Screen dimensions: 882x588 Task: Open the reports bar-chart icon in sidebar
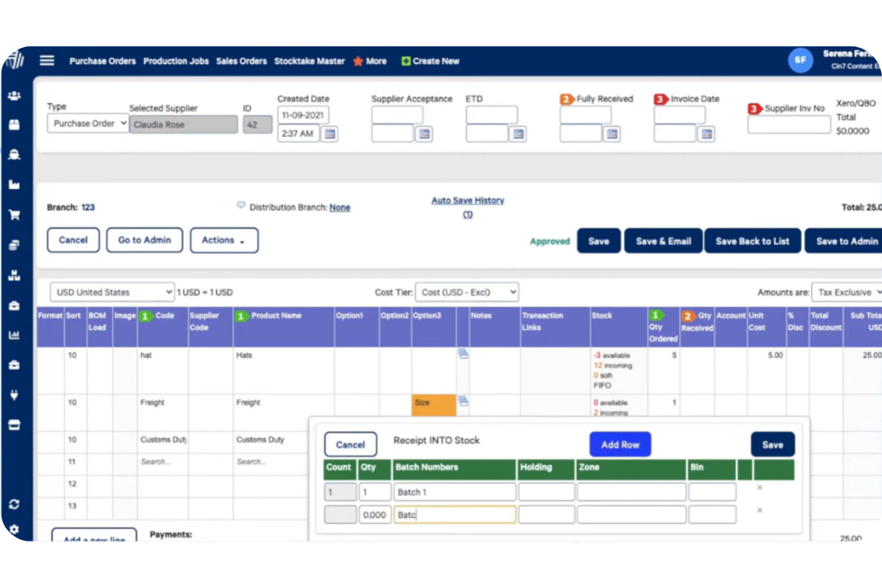(x=14, y=335)
